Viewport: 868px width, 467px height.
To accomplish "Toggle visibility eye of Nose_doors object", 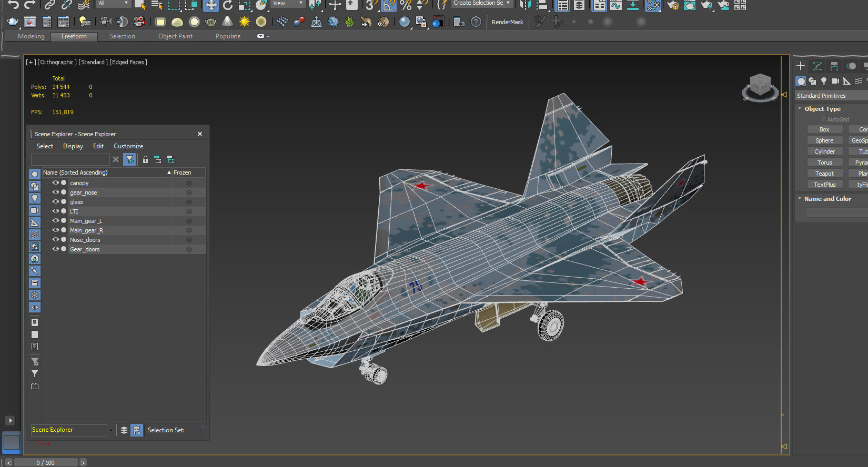I will pyautogui.click(x=55, y=239).
